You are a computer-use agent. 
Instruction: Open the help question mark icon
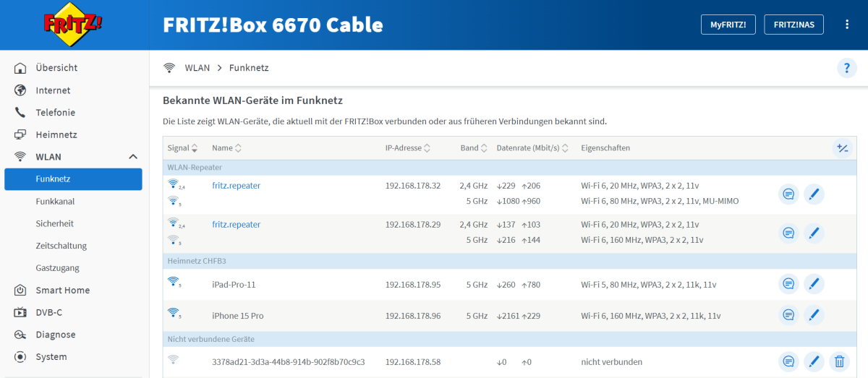(x=847, y=68)
